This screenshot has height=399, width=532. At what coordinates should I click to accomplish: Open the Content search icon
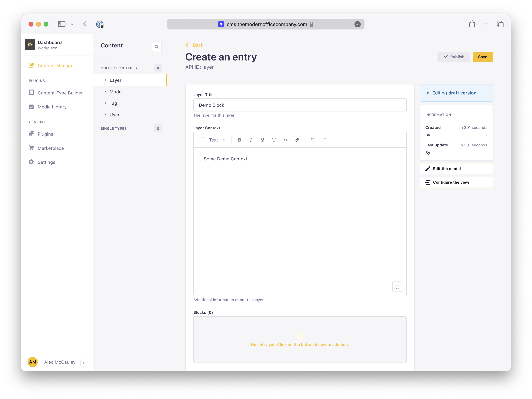[157, 47]
